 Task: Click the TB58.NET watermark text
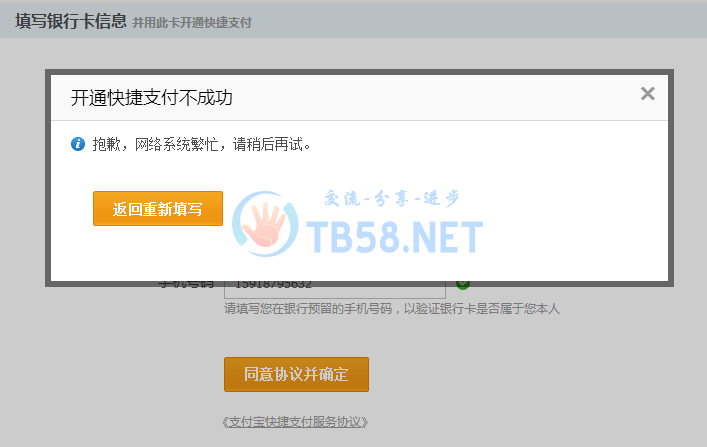pyautogui.click(x=395, y=237)
